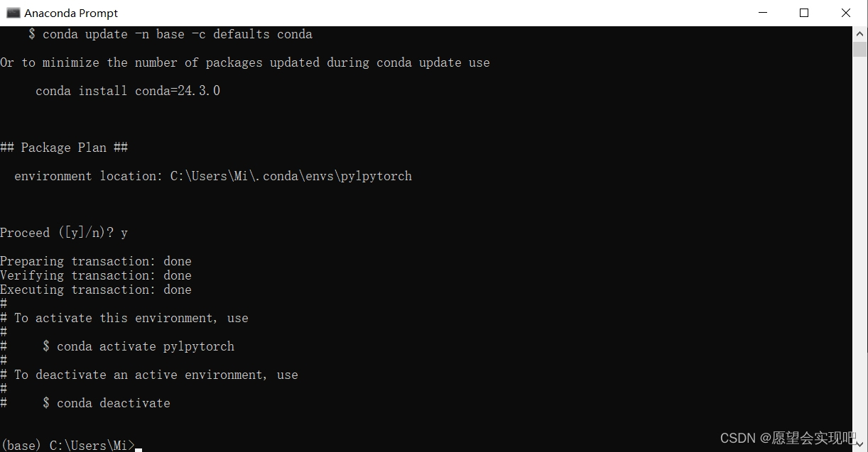Click the Executing transaction: done line
Screen dimensions: 868x452
(x=96, y=290)
